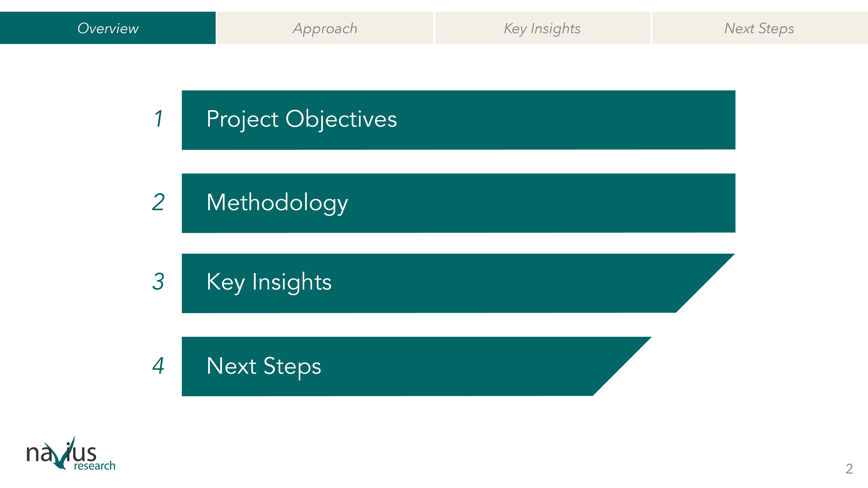Click the word "Next" in fourth banner

231,366
